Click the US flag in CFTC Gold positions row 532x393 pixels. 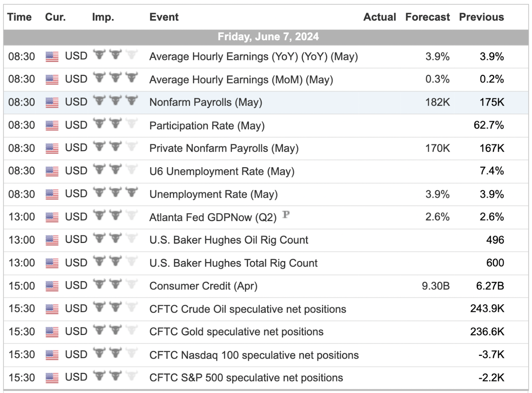52,332
